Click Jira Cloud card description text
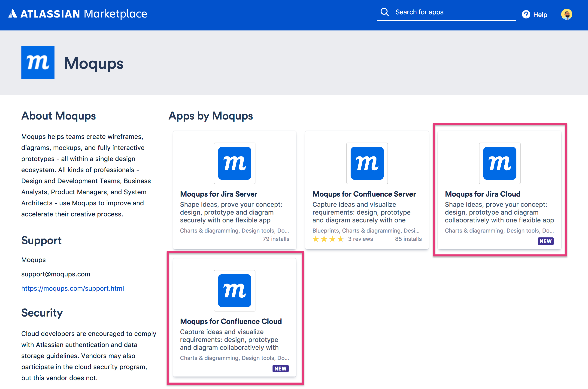Image resolution: width=588 pixels, height=389 pixels. point(499,212)
